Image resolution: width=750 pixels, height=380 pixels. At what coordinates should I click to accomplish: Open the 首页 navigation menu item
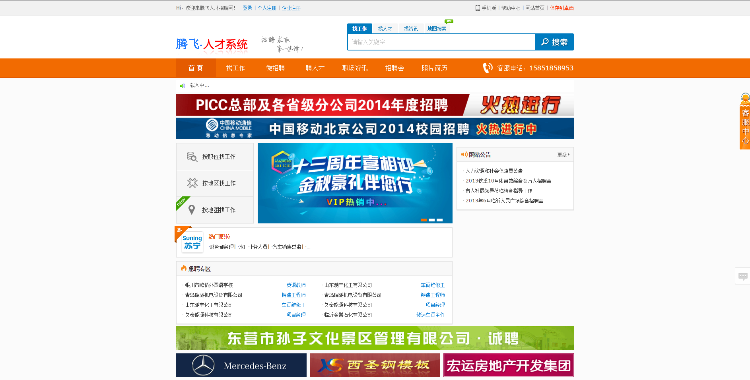[196, 68]
